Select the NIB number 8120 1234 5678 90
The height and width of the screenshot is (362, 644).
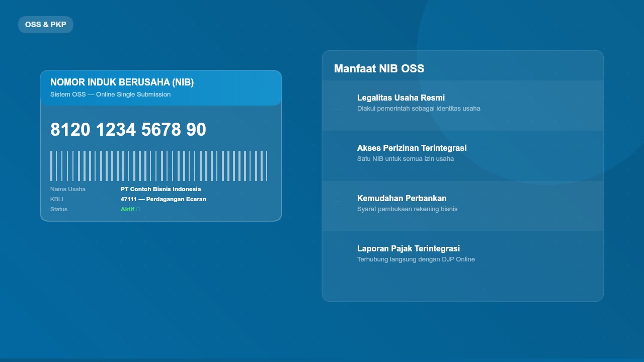tap(128, 130)
